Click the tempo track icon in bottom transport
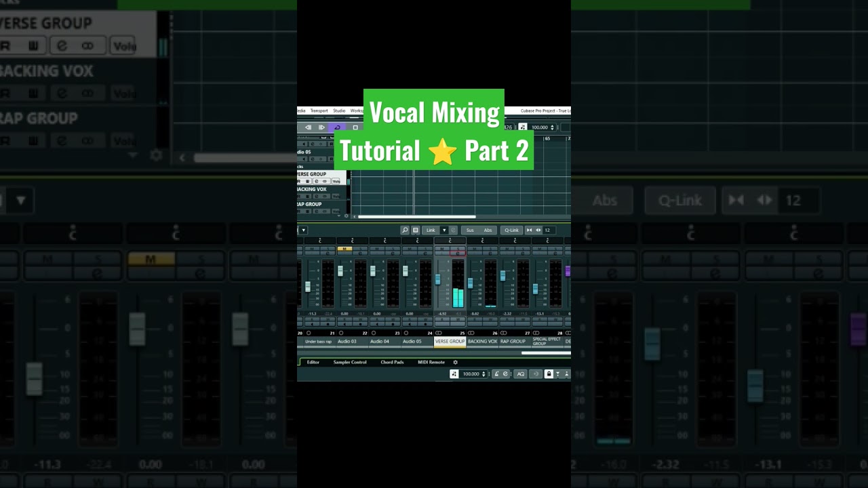Viewport: 868px width, 488px height. [x=454, y=374]
